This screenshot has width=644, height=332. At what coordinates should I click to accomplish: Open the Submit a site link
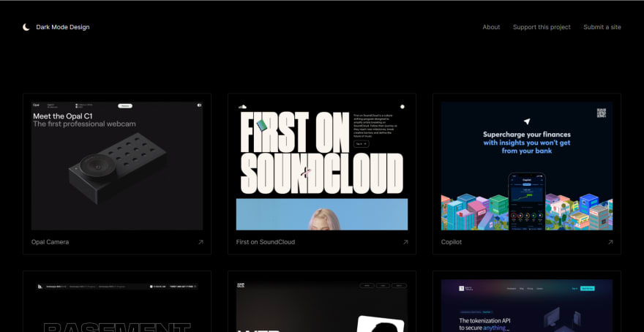click(x=602, y=27)
